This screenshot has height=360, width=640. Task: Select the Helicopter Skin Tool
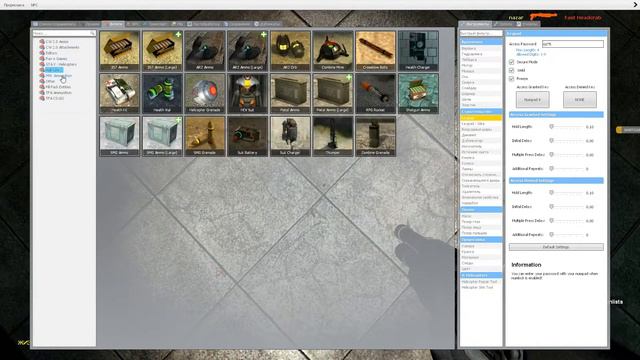click(x=481, y=287)
